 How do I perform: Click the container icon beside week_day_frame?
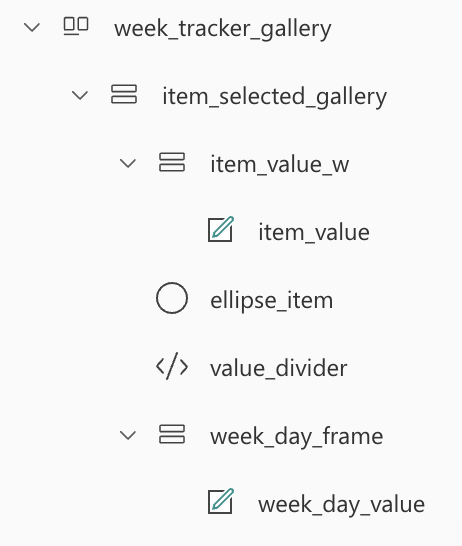(x=172, y=434)
